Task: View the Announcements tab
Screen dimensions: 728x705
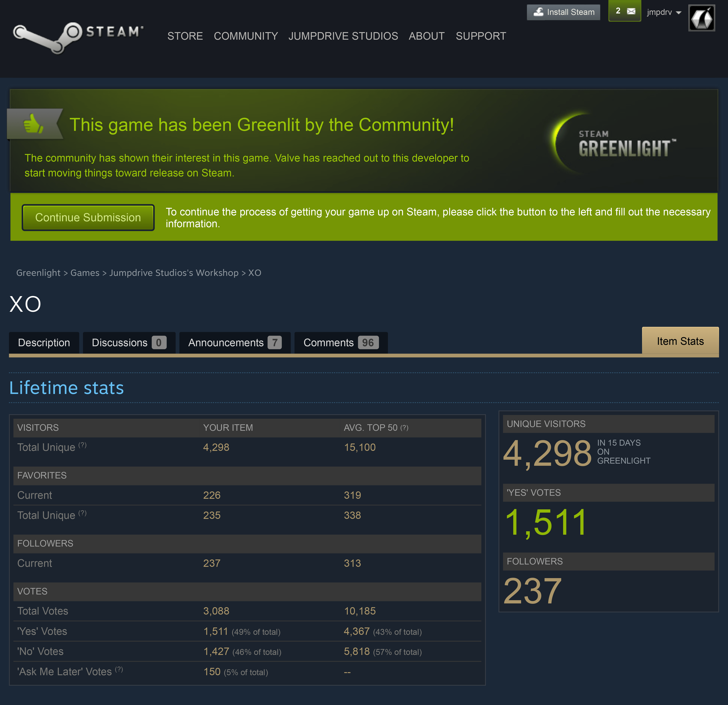Action: (235, 342)
